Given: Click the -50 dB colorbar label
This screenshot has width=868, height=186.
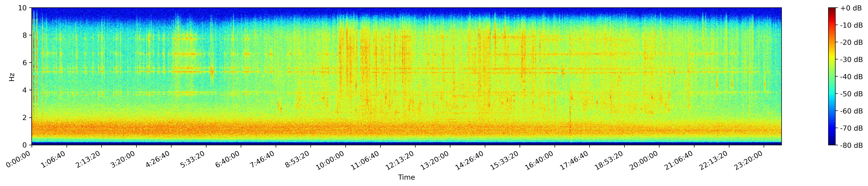Looking at the screenshot, I should pyautogui.click(x=852, y=94).
